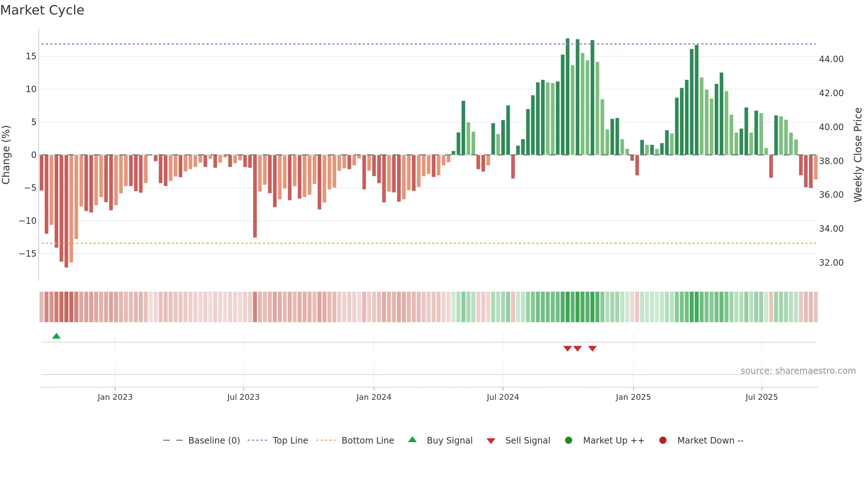Click the red triangle icon in legend
This screenshot has width=868, height=488.
tap(491, 441)
